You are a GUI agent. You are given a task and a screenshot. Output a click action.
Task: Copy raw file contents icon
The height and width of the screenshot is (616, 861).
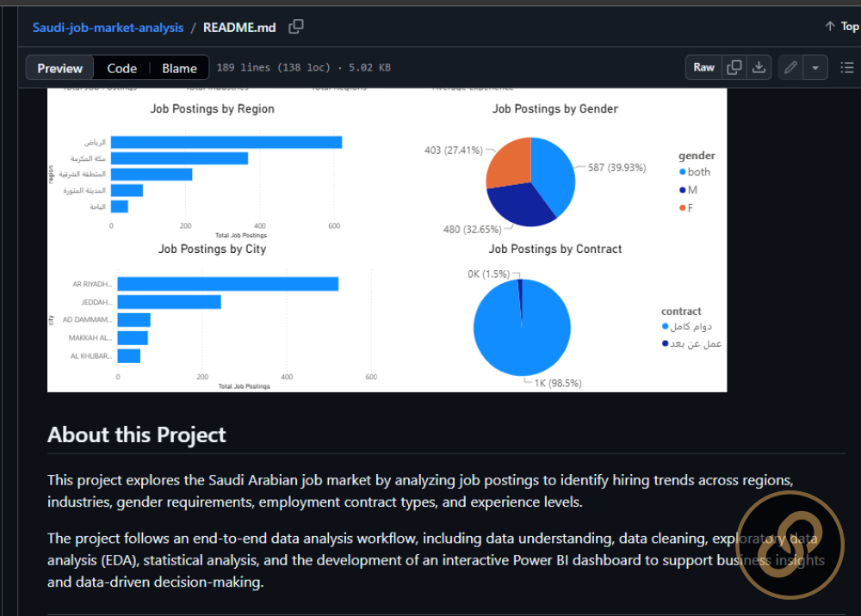tap(734, 67)
